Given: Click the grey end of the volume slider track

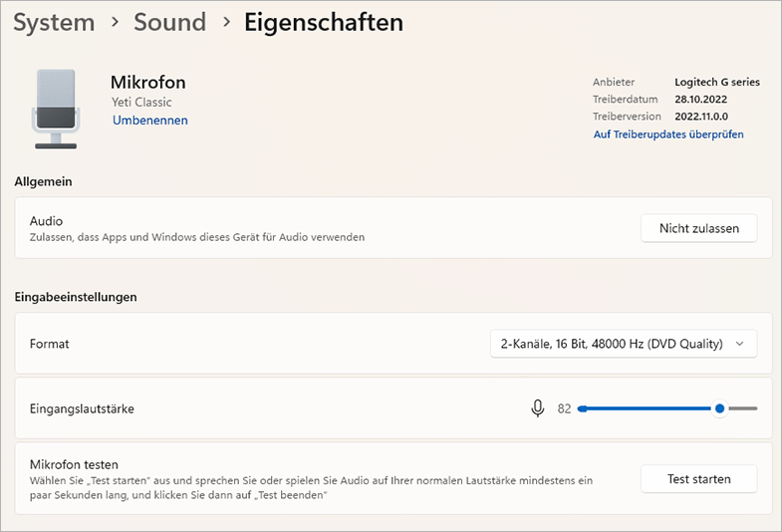Looking at the screenshot, I should click(746, 408).
